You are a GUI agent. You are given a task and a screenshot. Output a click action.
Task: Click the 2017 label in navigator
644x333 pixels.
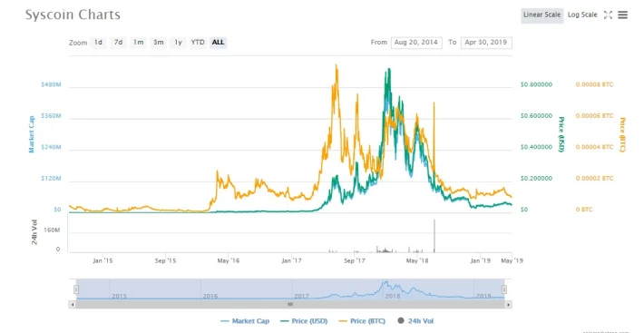(301, 296)
